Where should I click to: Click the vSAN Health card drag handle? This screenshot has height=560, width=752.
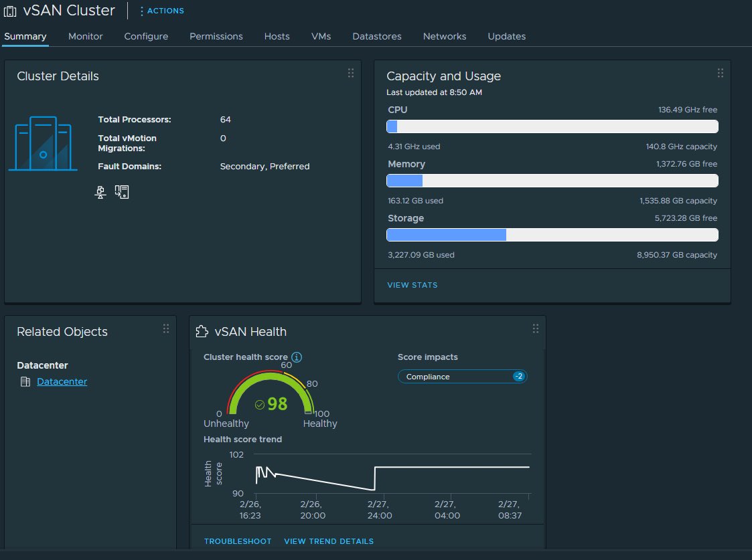point(536,329)
